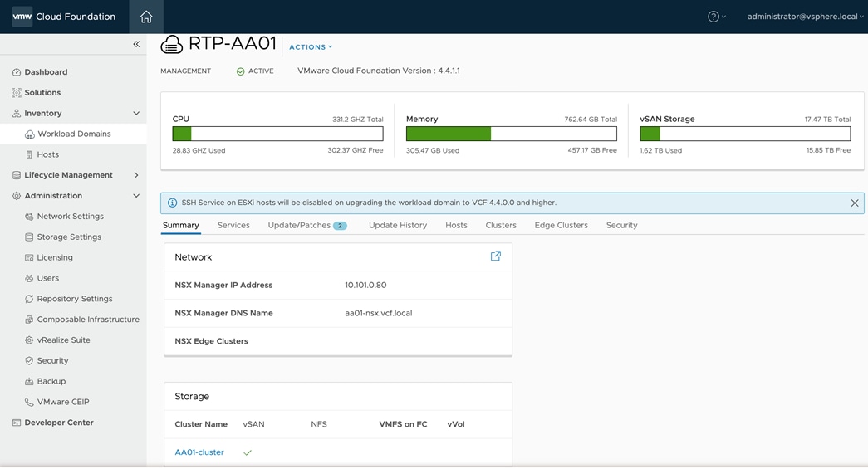Image resolution: width=868 pixels, height=469 pixels.
Task: Click the vSAN checkmark for AA01-cluster
Action: tap(248, 452)
